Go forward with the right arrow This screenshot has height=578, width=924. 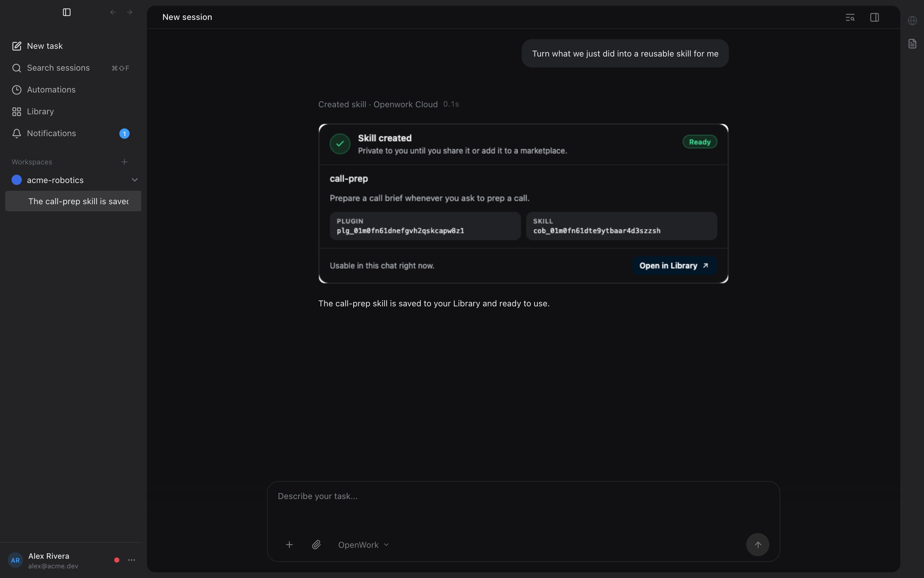point(130,12)
